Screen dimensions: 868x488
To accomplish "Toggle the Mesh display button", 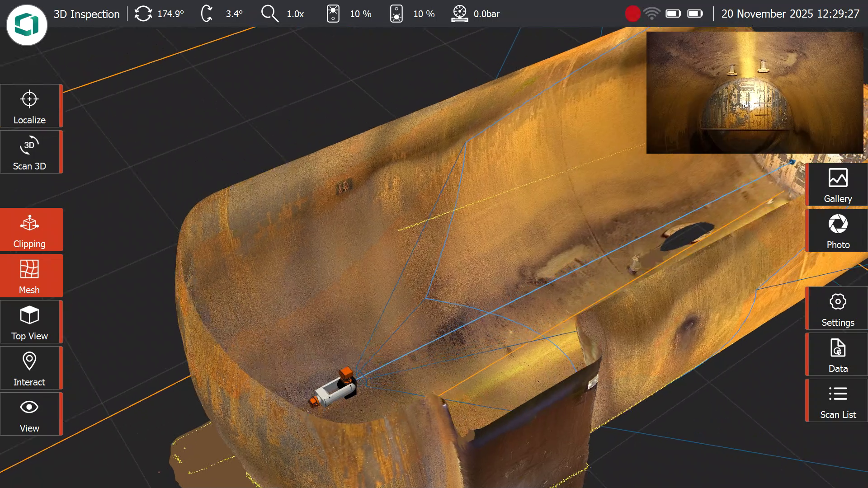I will pyautogui.click(x=30, y=276).
